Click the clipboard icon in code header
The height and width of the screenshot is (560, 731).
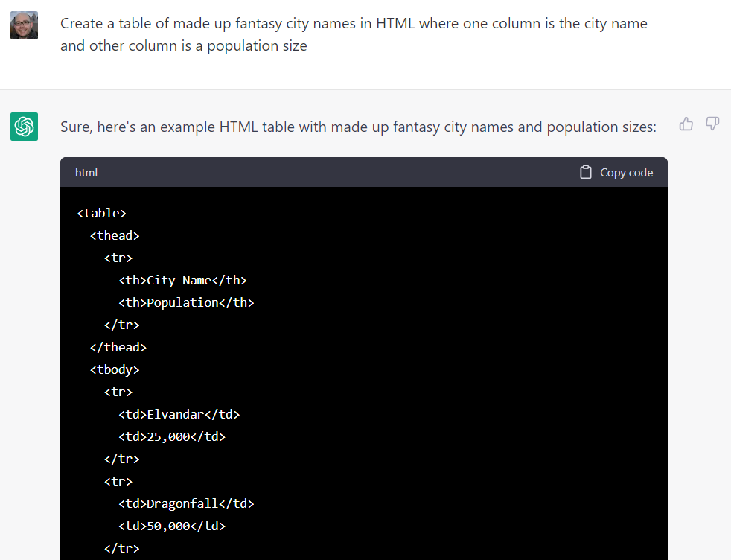pyautogui.click(x=586, y=172)
